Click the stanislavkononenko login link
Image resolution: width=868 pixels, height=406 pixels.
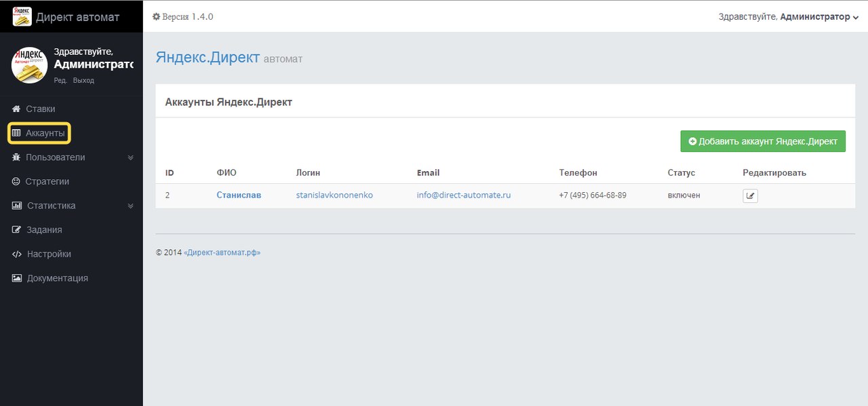coord(334,195)
